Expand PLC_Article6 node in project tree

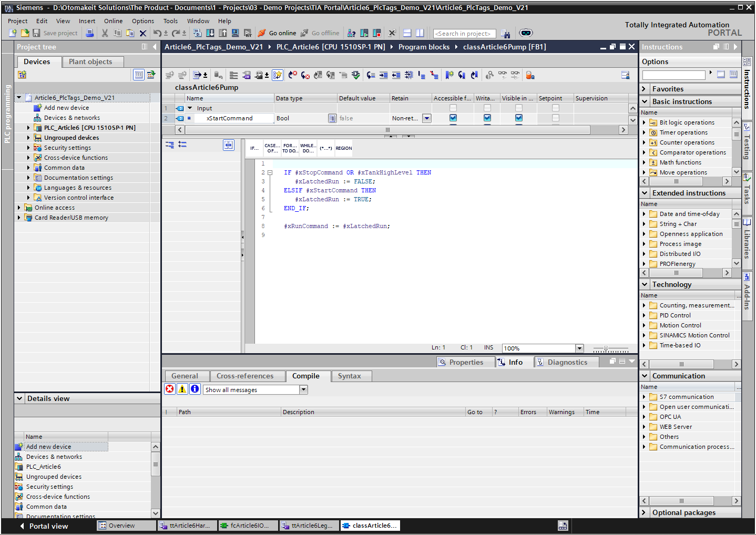click(x=28, y=128)
